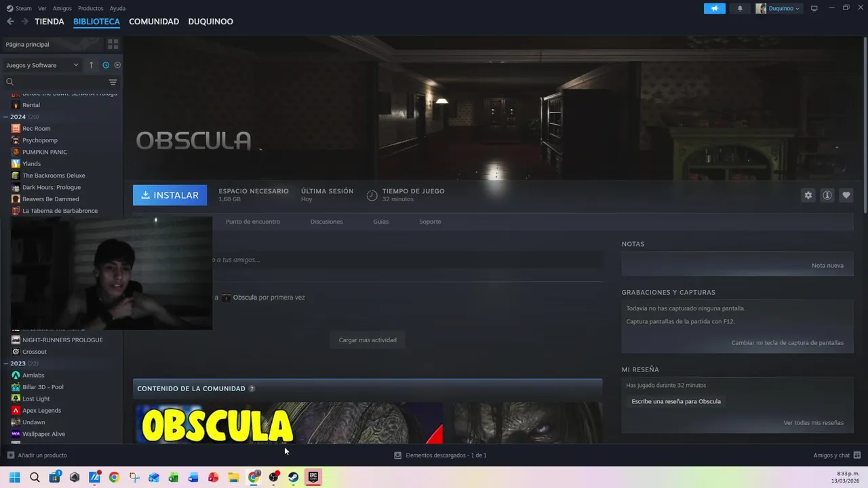Screen dimensions: 868x488
Task: Click the library search magnifier icon
Action: 9,82
